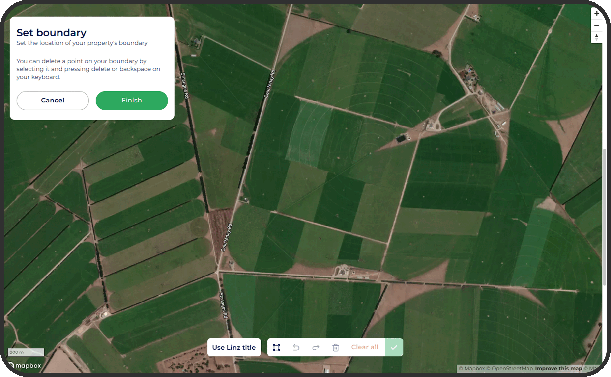Click the vertical page scrollbar
The image size is (611, 377).
pos(605,218)
